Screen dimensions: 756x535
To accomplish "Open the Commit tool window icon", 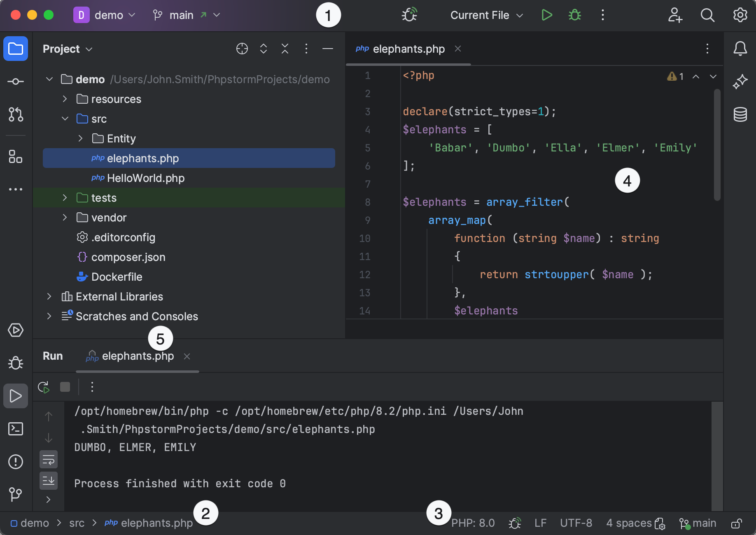I will coord(15,81).
